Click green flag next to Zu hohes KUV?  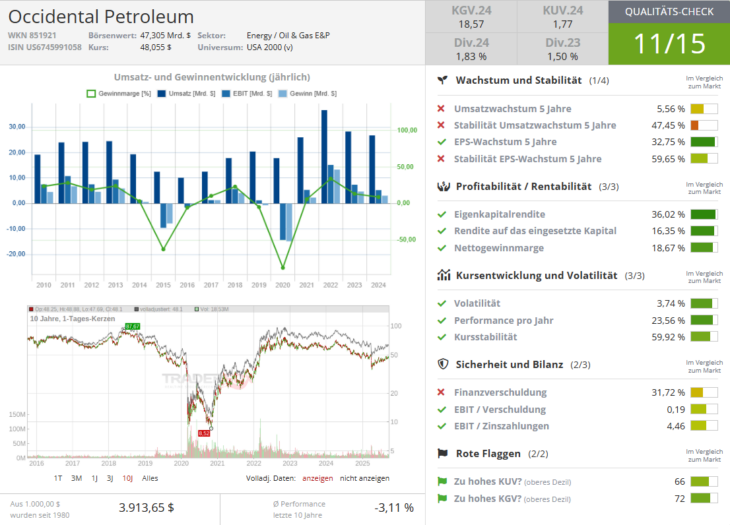(x=442, y=481)
